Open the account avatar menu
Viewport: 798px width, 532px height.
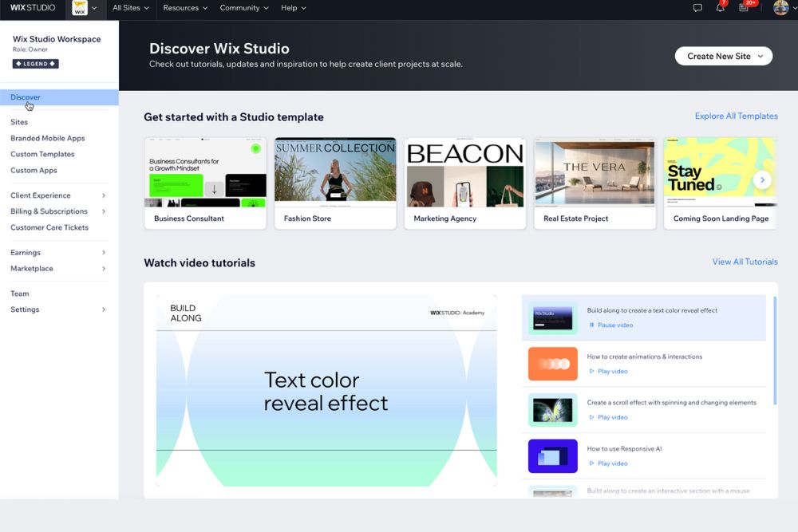(x=780, y=9)
